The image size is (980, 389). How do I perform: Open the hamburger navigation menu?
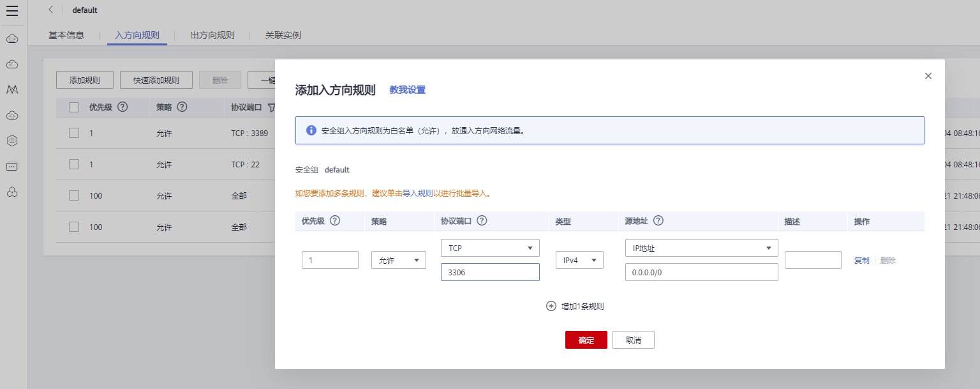click(12, 10)
